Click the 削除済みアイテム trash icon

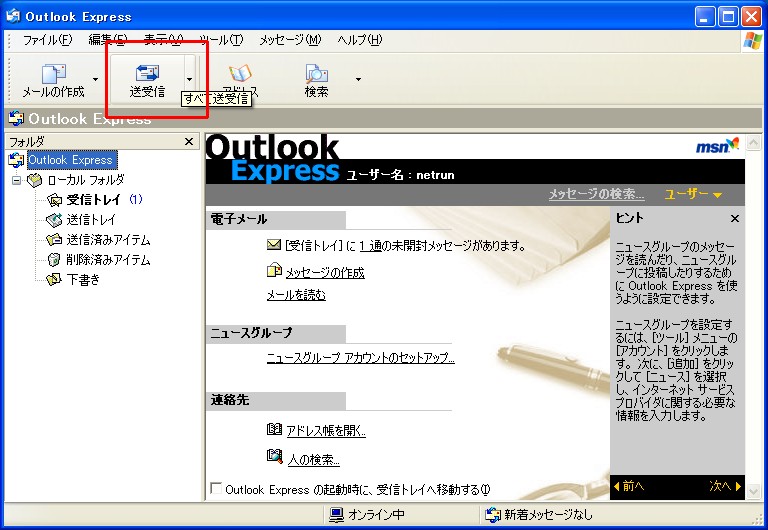click(54, 260)
